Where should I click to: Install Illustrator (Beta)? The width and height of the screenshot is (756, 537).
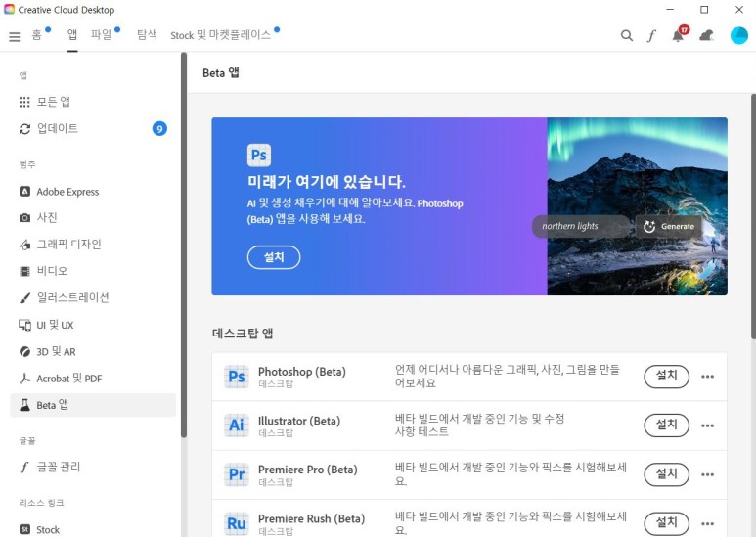666,425
